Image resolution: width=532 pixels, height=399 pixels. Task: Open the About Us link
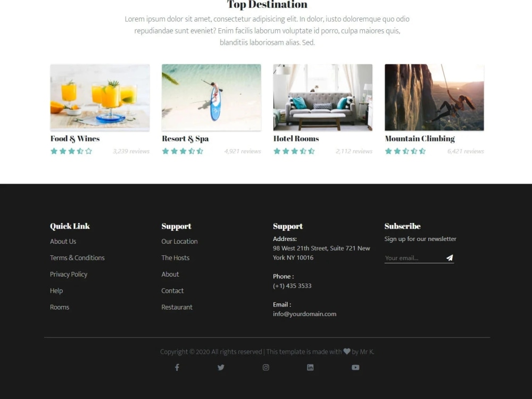63,241
